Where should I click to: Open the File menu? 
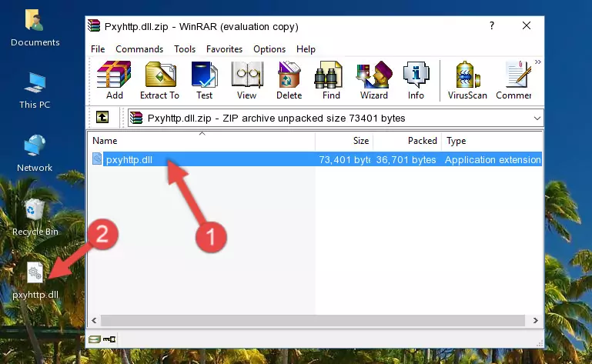(x=98, y=49)
